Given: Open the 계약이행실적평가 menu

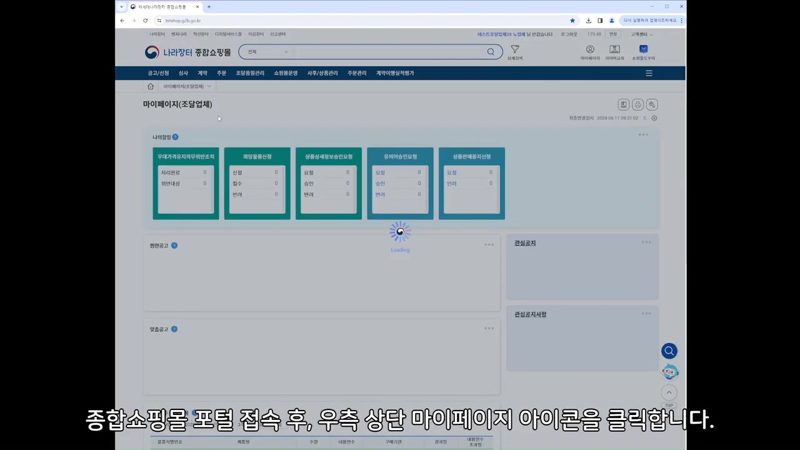Looking at the screenshot, I should [395, 73].
